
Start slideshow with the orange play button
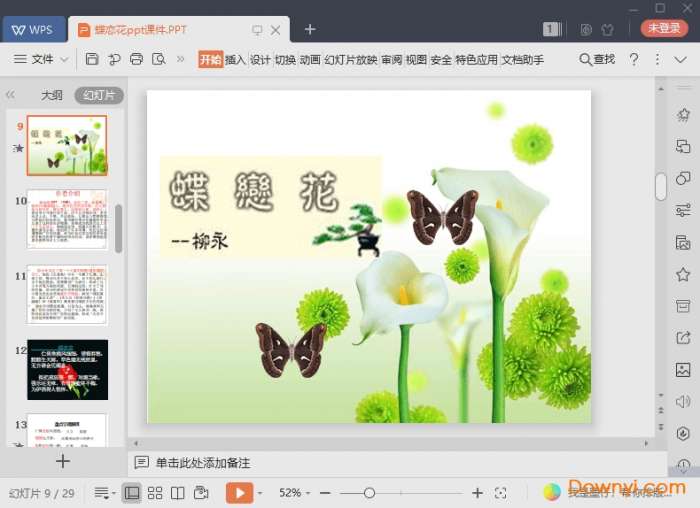(239, 493)
